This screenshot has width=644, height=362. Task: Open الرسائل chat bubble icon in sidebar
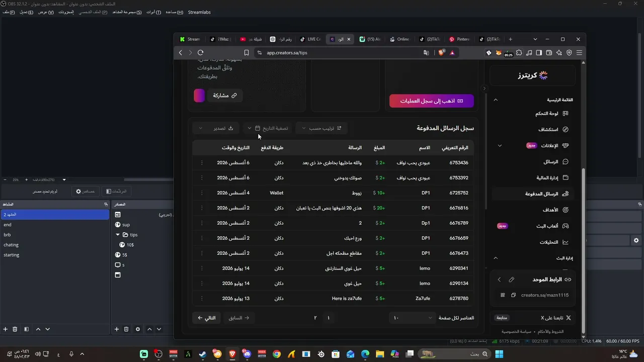(566, 162)
